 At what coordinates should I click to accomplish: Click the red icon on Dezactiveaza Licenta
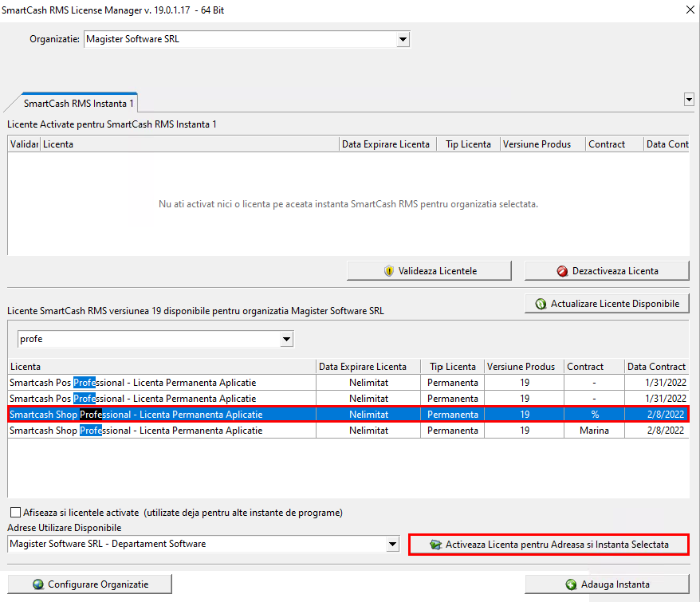click(562, 271)
